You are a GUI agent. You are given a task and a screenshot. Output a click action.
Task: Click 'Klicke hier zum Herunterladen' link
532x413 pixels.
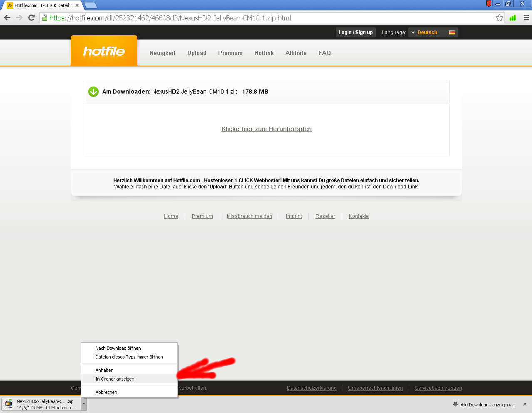click(266, 129)
